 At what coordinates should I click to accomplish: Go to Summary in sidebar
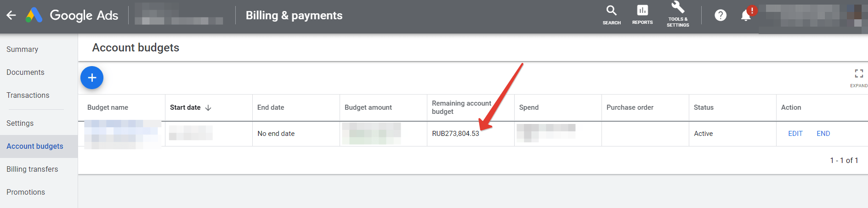click(x=22, y=49)
